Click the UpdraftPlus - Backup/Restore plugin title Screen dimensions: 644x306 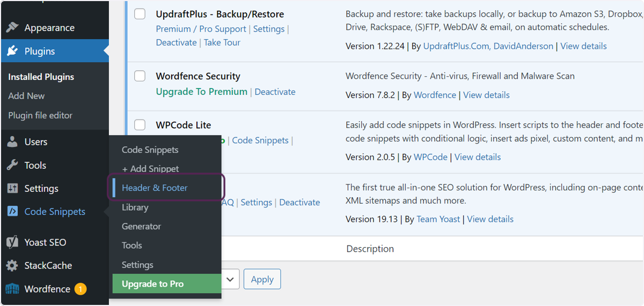point(220,14)
